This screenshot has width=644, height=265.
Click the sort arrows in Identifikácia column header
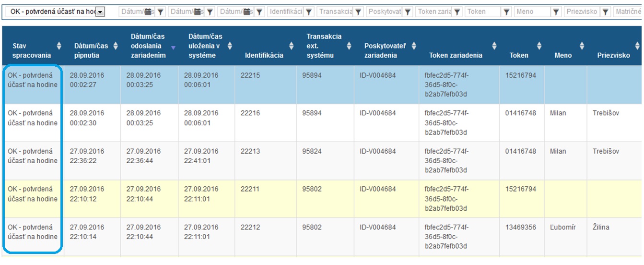point(291,46)
